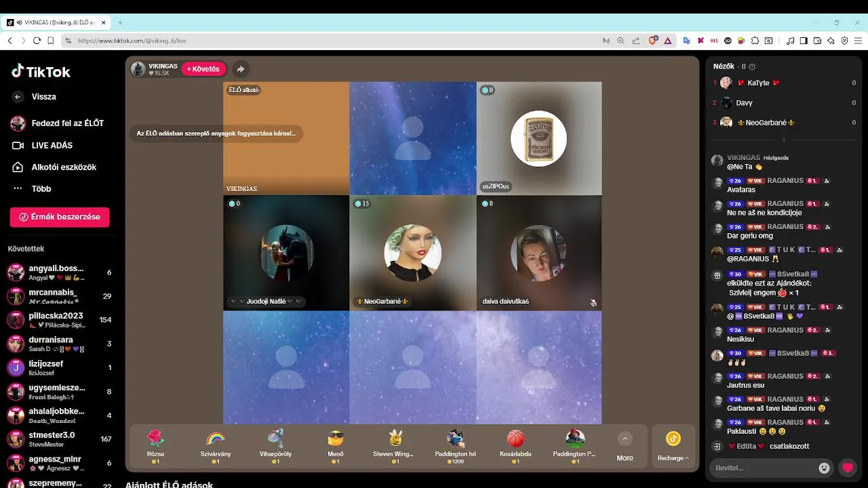Send the Viharpöröly gift
The height and width of the screenshot is (488, 868).
click(275, 446)
